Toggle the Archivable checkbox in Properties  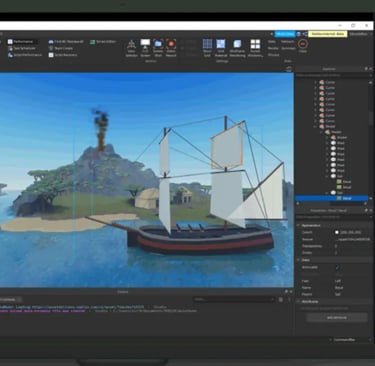click(337, 267)
